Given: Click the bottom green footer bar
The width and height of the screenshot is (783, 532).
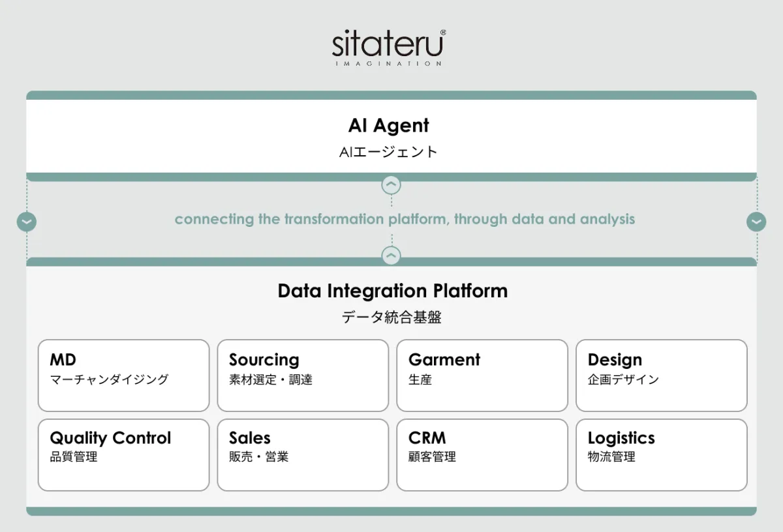Looking at the screenshot, I should (391, 511).
